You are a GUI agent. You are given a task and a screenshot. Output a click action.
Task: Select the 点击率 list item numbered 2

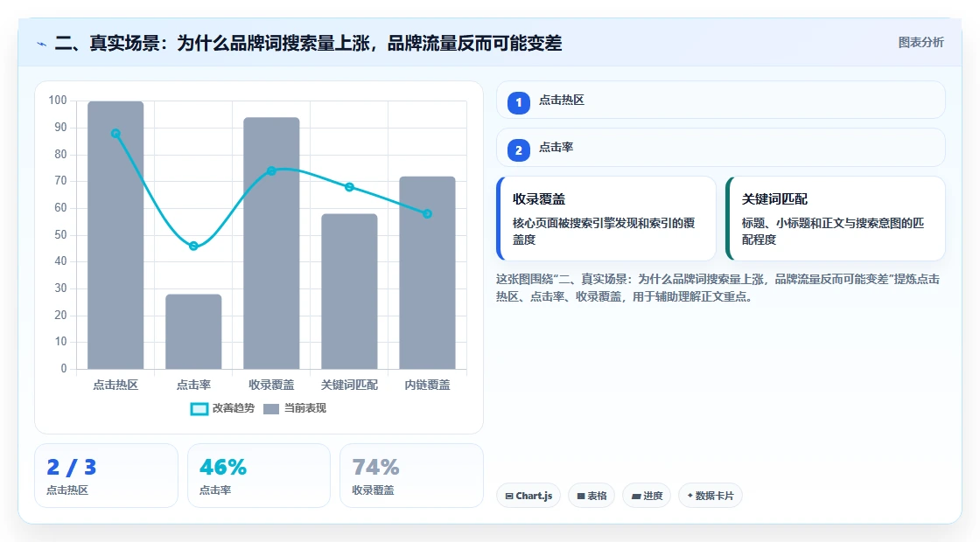[x=721, y=148]
